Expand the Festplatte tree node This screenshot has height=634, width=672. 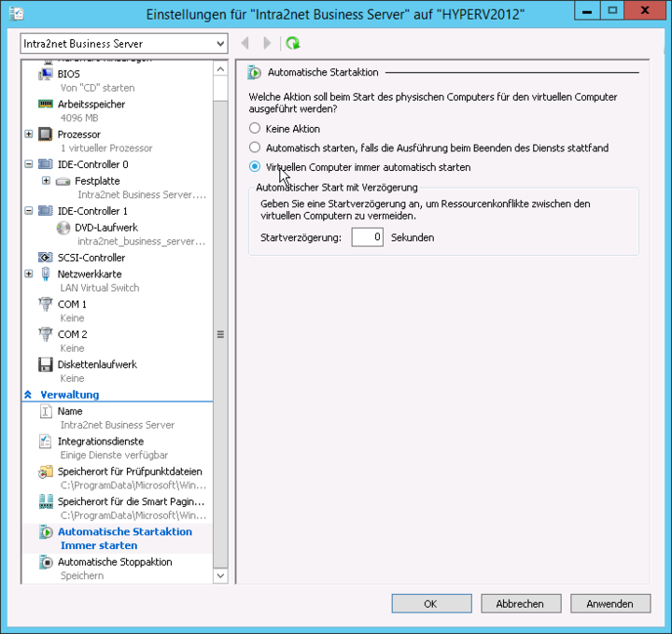[47, 181]
